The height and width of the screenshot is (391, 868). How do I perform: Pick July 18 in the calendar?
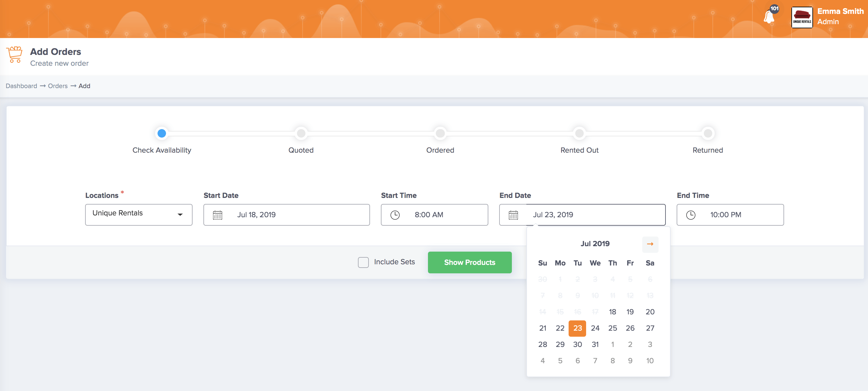[x=613, y=312]
